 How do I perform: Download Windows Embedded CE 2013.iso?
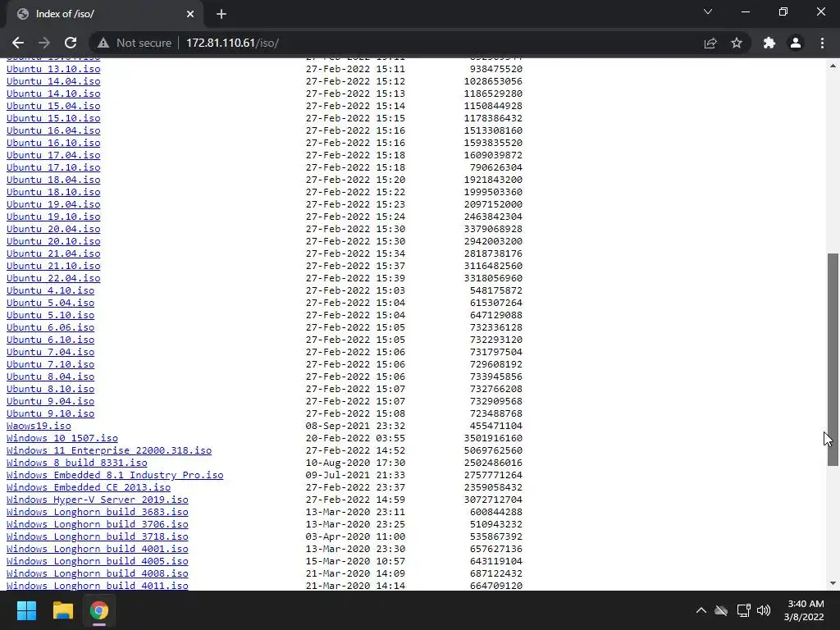click(89, 488)
